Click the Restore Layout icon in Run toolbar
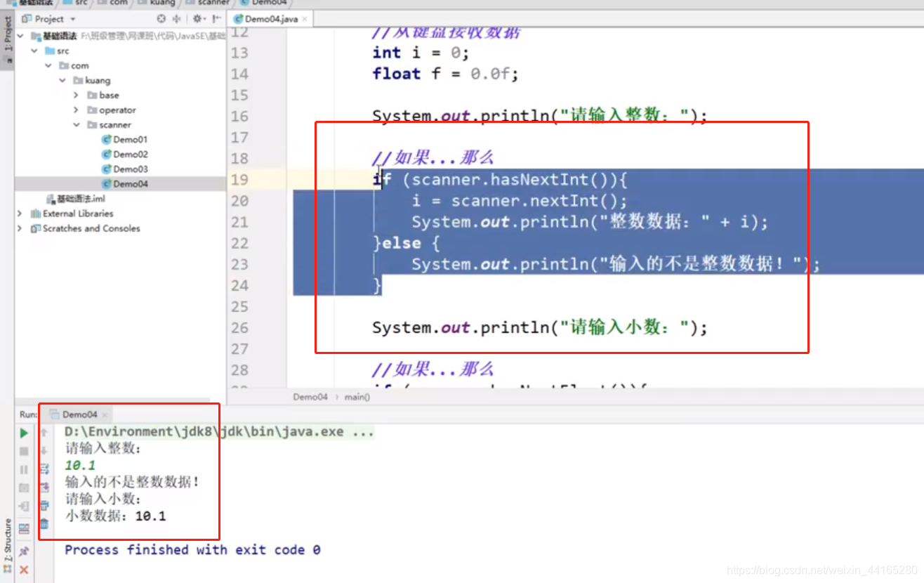 (24, 529)
